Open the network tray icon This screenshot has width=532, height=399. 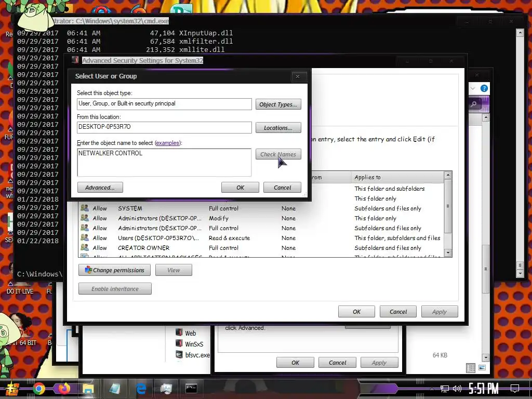445,389
